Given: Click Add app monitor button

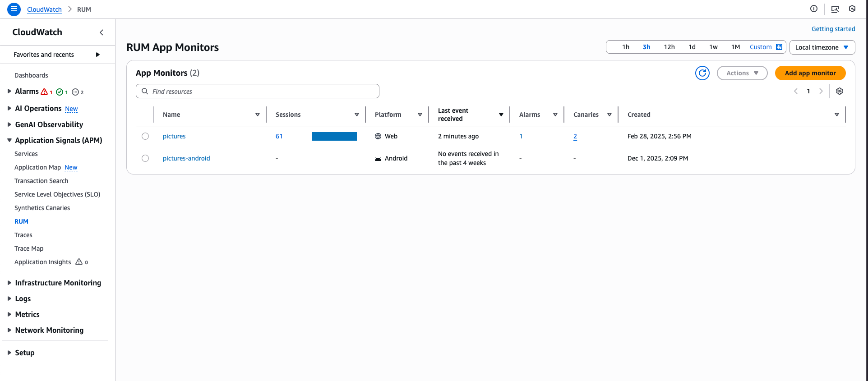Looking at the screenshot, I should point(810,73).
